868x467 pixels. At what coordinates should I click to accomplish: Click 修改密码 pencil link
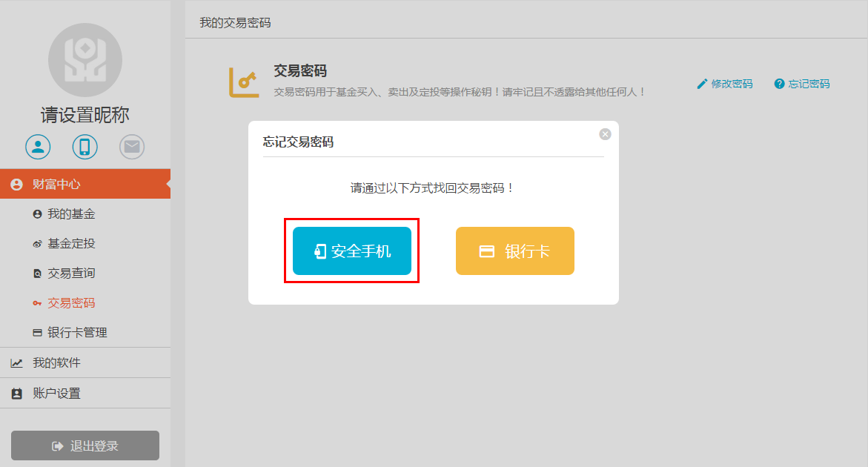725,84
